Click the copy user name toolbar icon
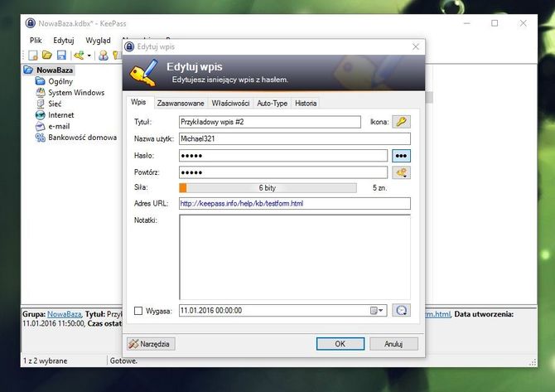 tap(104, 56)
